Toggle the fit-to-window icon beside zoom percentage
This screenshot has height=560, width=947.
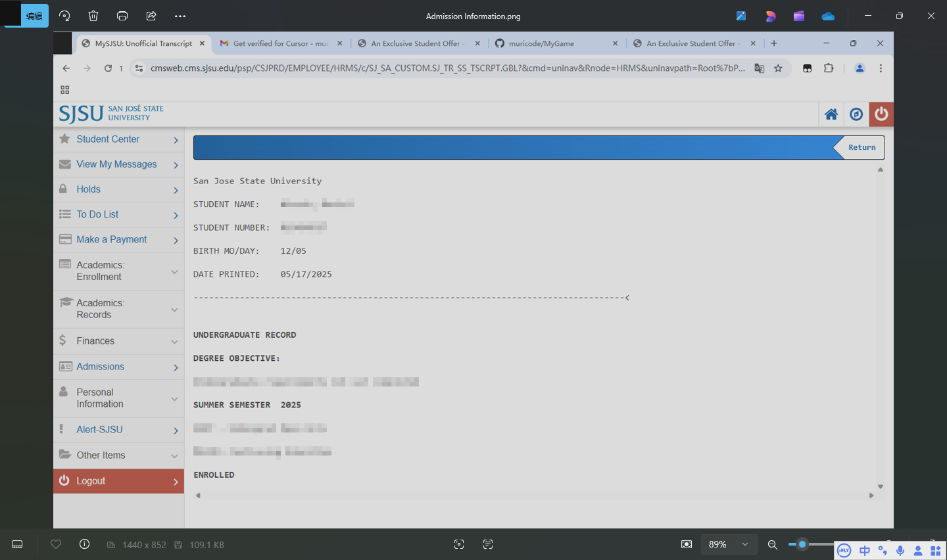pos(687,544)
